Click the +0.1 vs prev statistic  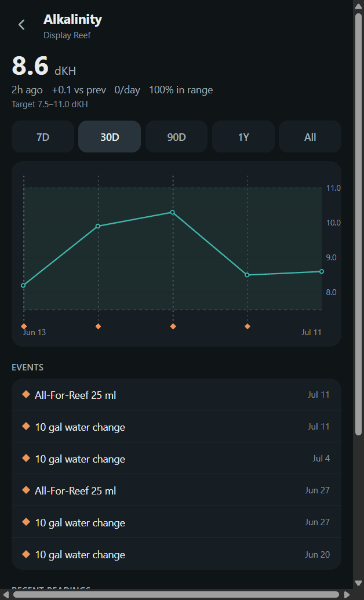coord(79,90)
